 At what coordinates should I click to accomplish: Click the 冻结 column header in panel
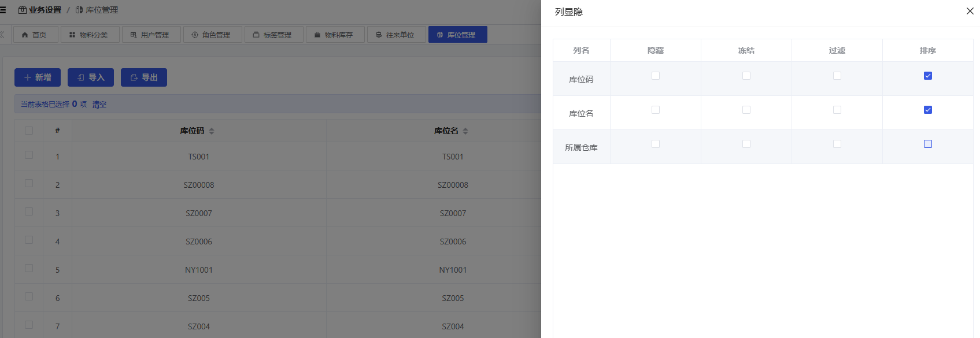746,50
